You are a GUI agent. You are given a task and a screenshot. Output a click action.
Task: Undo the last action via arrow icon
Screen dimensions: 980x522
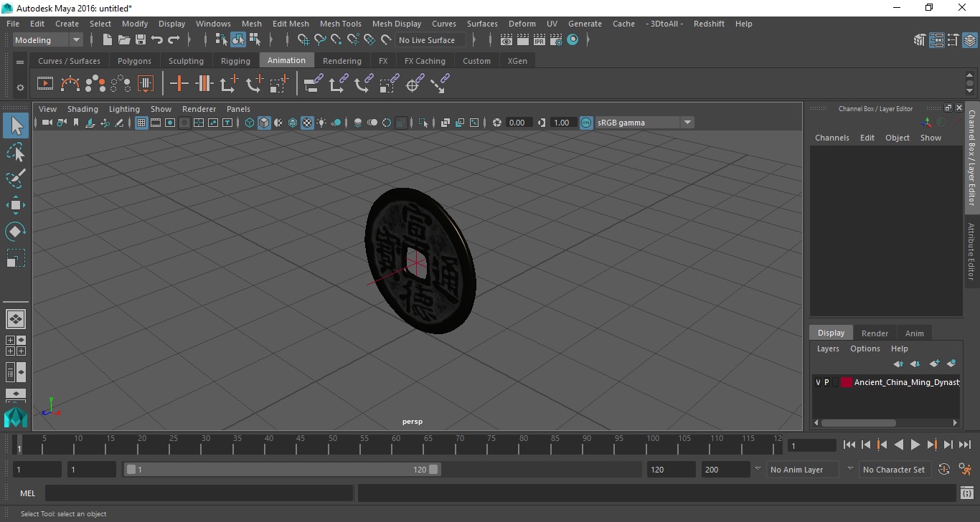[157, 40]
